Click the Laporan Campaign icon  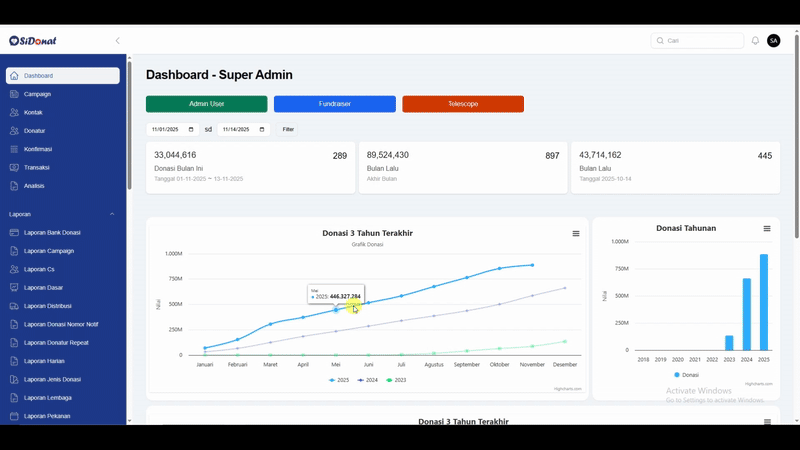pyautogui.click(x=14, y=251)
